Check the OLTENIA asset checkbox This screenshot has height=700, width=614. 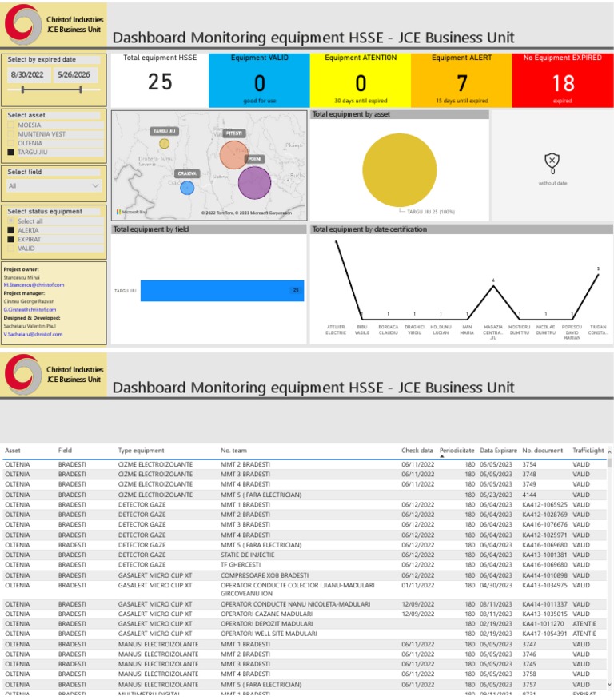10,143
